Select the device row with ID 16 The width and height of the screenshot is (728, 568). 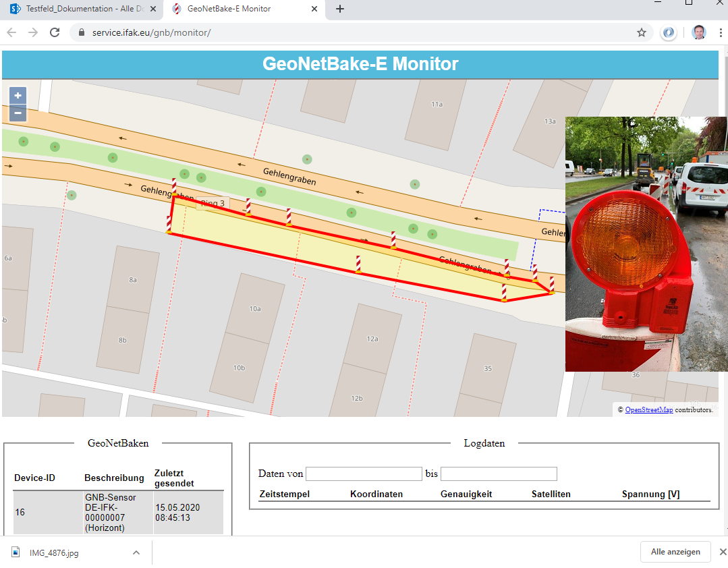118,512
